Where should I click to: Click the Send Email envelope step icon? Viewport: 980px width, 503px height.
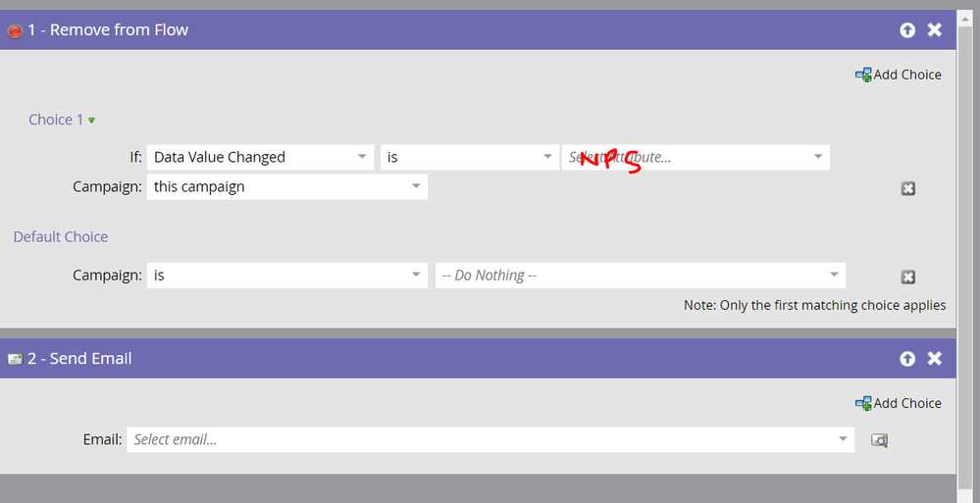[15, 359]
